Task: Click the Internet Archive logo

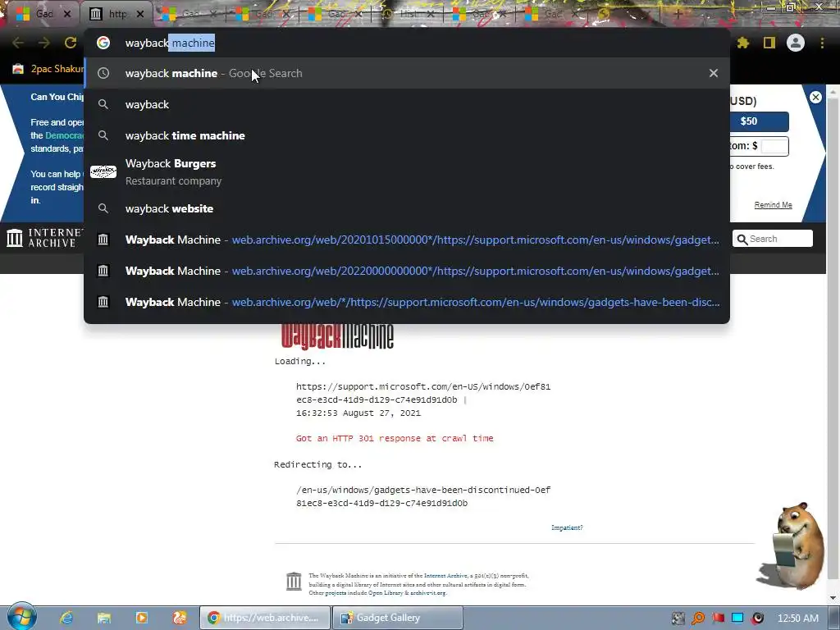Action: (45, 238)
